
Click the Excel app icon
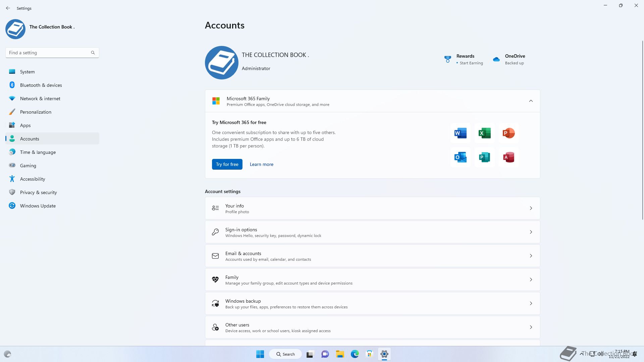click(x=484, y=133)
